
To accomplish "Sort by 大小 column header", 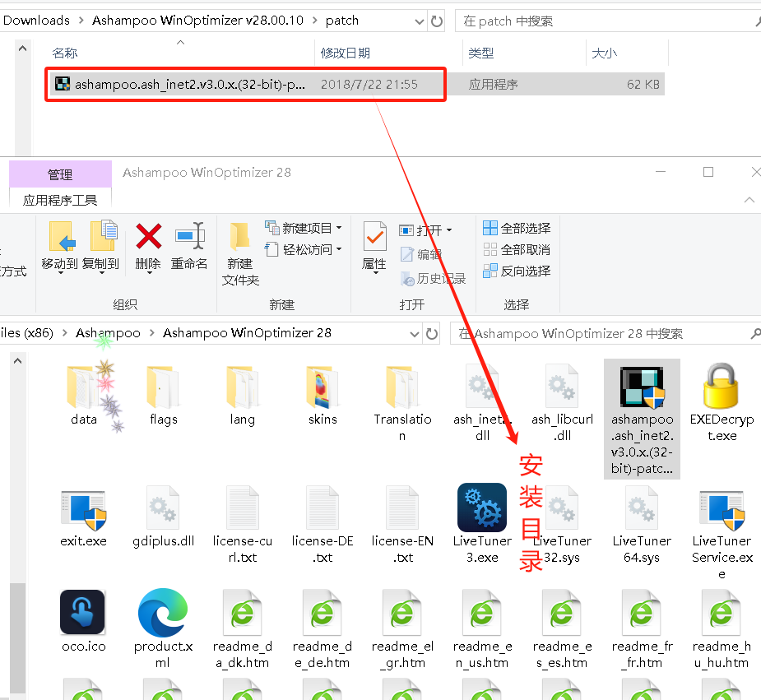I will tap(604, 53).
